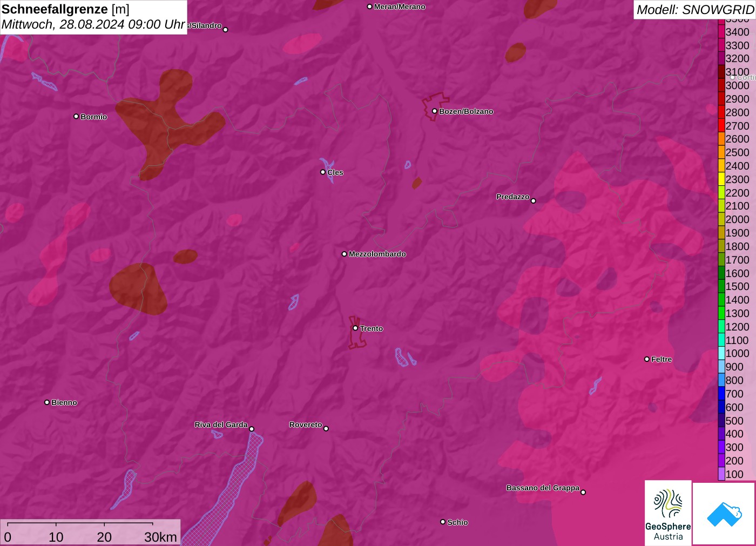Click the 'Predazzo' map label

point(513,197)
